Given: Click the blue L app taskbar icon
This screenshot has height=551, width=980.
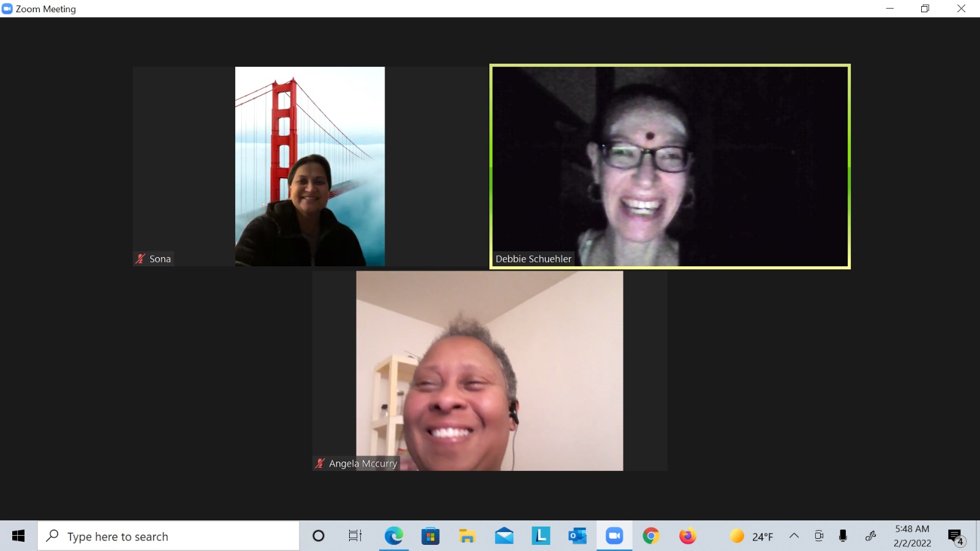Looking at the screenshot, I should (x=540, y=536).
